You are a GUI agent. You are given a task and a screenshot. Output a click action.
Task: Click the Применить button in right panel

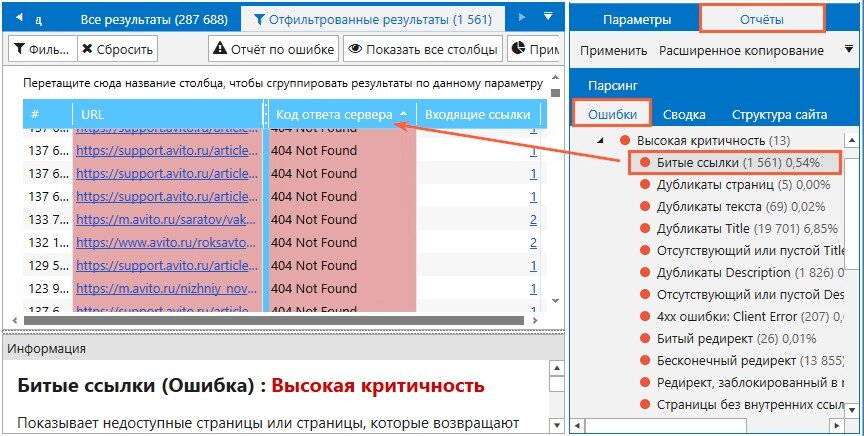click(x=613, y=51)
